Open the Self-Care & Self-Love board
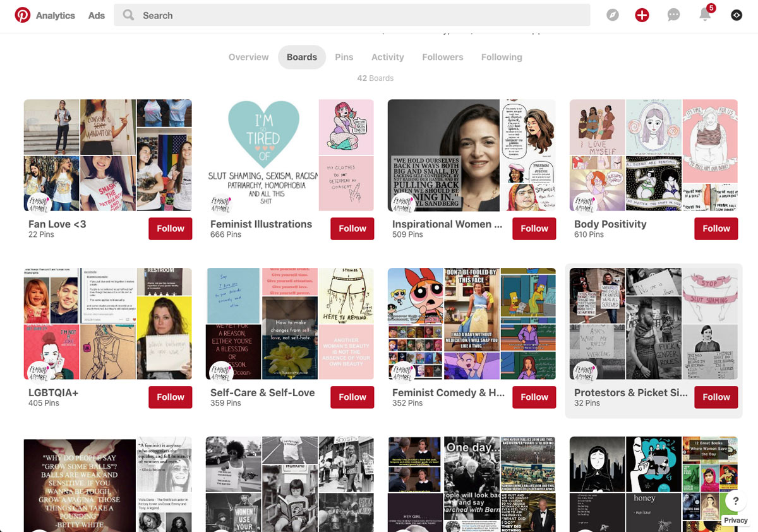 click(x=289, y=323)
